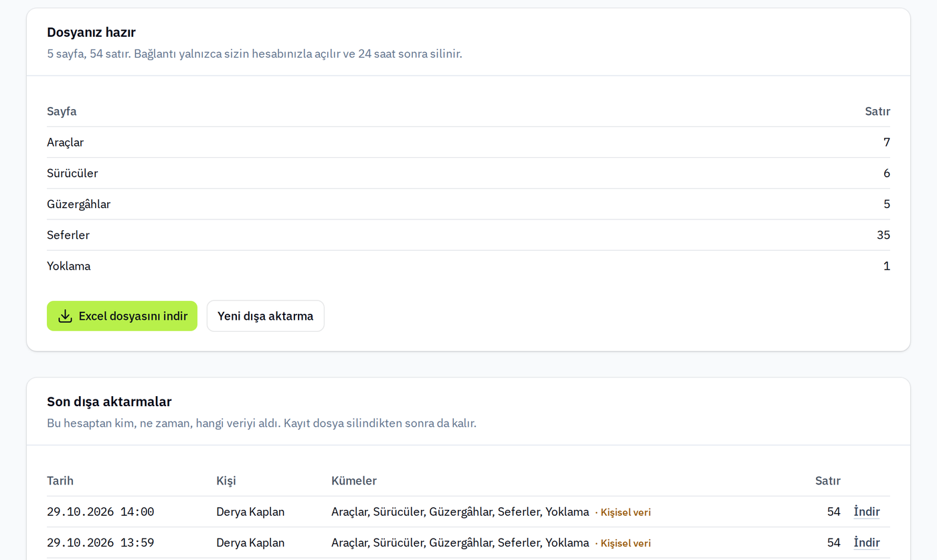Click 'Derya Kaplan' in the 13:59 export row
The width and height of the screenshot is (937, 560).
[x=250, y=543]
